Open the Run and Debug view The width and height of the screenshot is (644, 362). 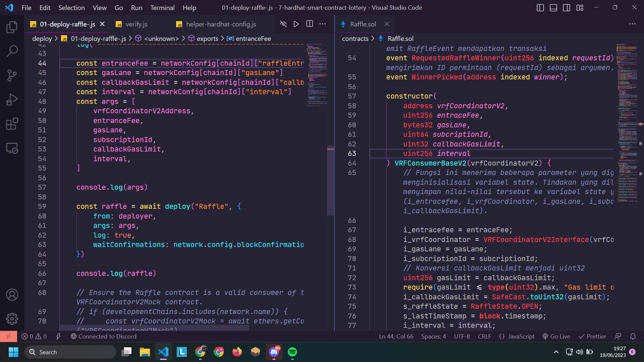[12, 99]
